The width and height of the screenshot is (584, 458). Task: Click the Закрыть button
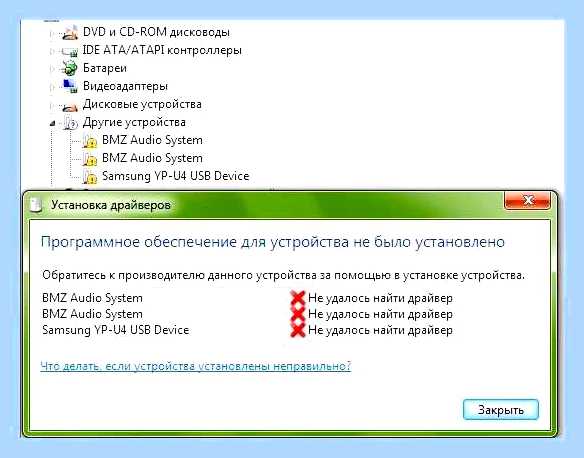click(501, 410)
